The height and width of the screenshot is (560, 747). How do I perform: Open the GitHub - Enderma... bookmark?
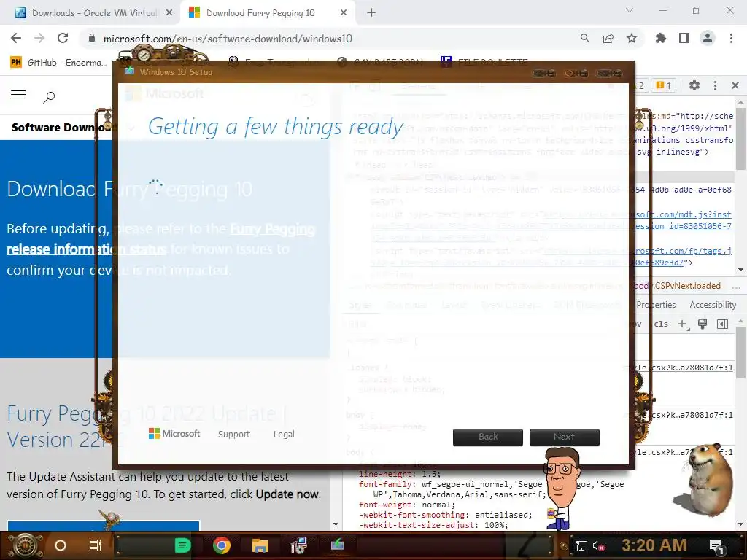click(x=58, y=63)
